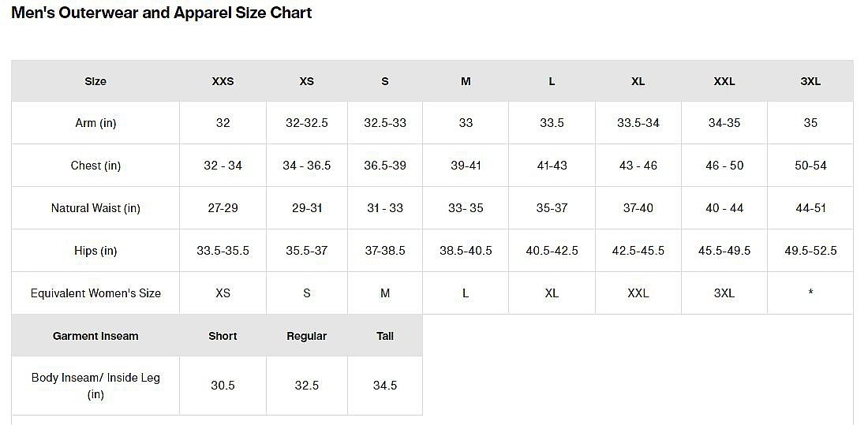
Task: Click the Short inseam column header
Action: pos(223,336)
